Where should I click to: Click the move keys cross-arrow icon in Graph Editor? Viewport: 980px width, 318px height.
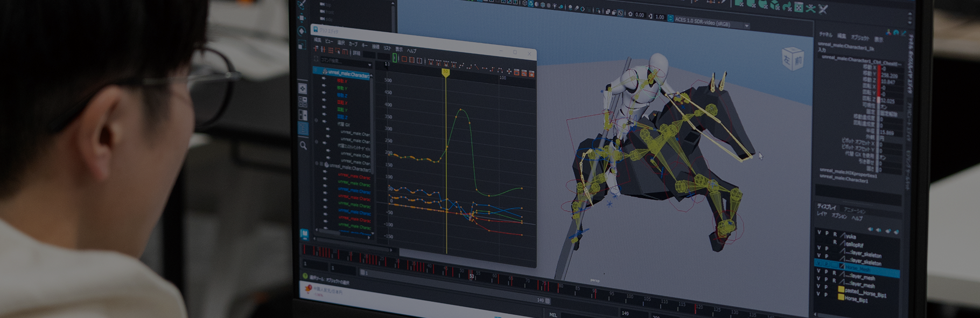(509, 71)
